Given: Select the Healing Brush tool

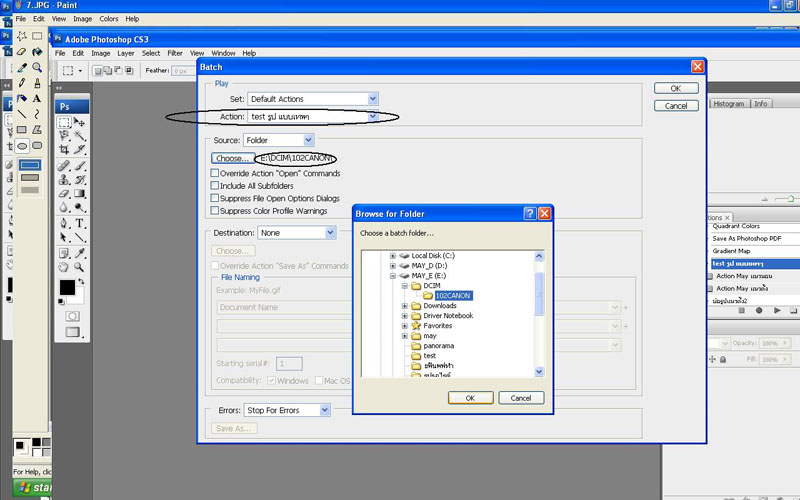Looking at the screenshot, I should click(x=64, y=166).
